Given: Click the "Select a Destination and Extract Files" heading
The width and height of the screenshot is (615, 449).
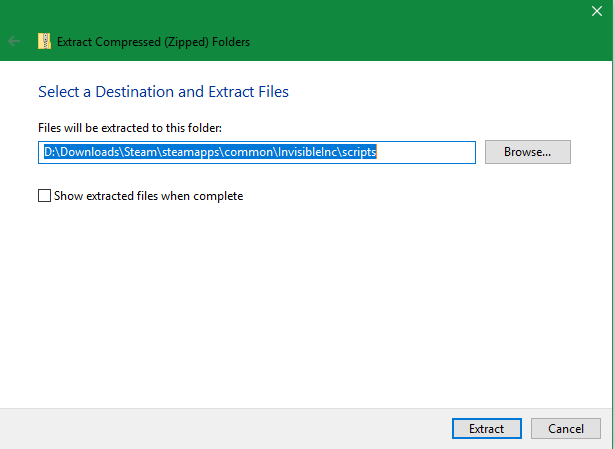Looking at the screenshot, I should click(x=163, y=92).
